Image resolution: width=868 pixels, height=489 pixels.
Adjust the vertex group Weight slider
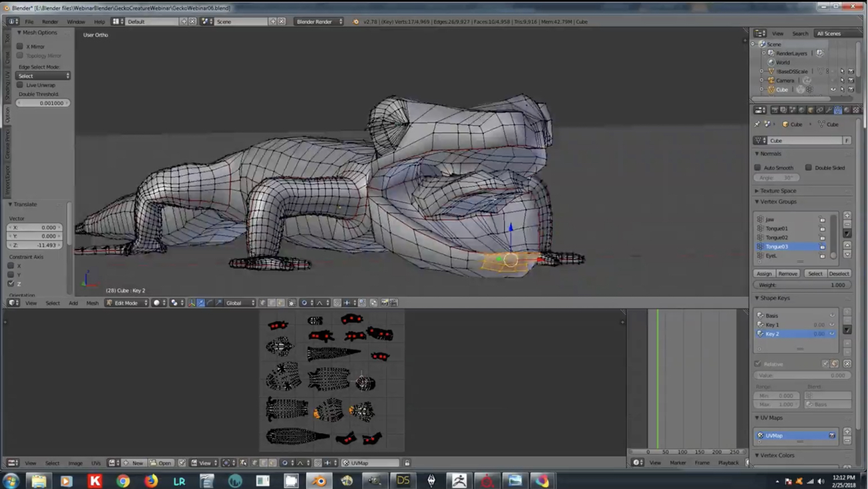[x=802, y=285]
